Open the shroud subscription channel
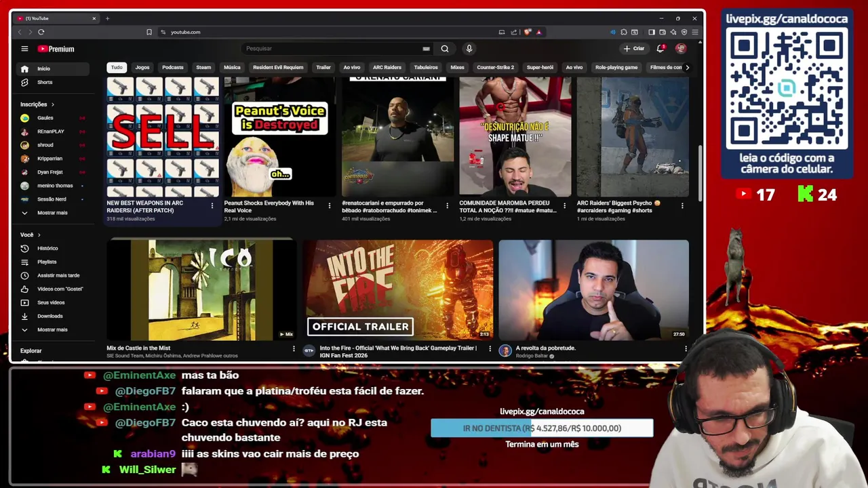This screenshot has width=868, height=488. point(53,145)
